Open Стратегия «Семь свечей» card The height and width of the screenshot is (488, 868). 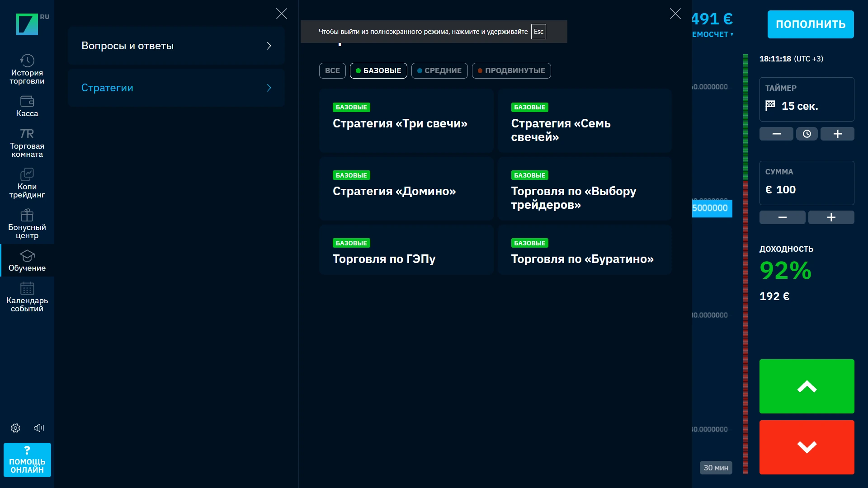[585, 121]
